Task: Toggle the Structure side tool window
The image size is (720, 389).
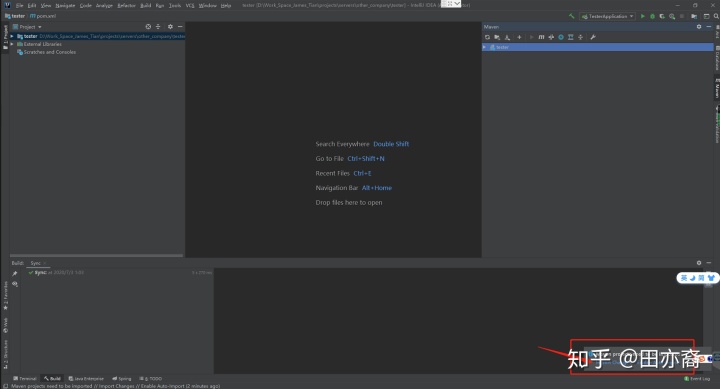Action: [x=6, y=354]
